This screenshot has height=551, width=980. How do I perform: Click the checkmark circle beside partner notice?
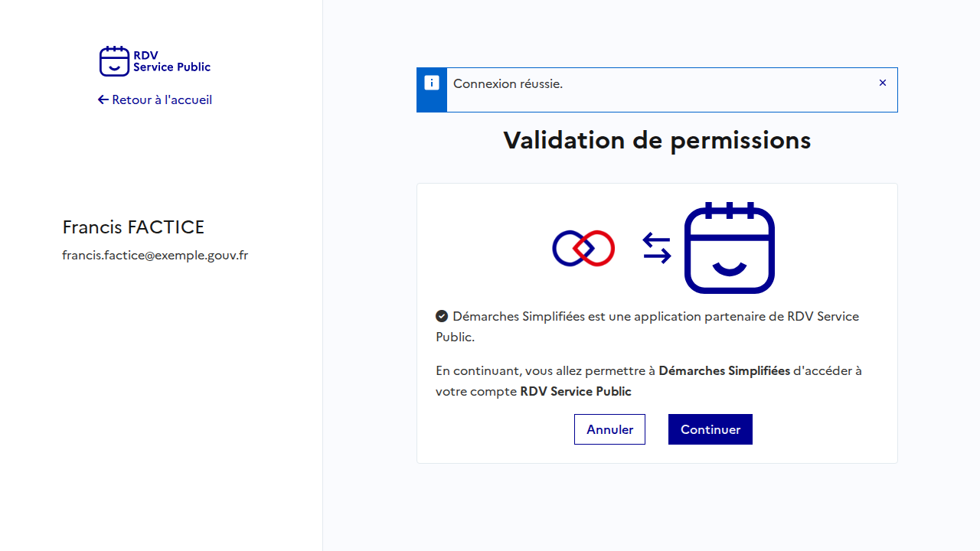[x=442, y=316]
